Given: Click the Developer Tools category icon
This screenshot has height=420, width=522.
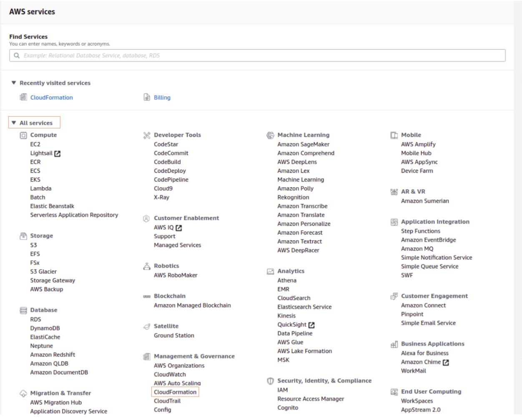Looking at the screenshot, I should click(147, 135).
